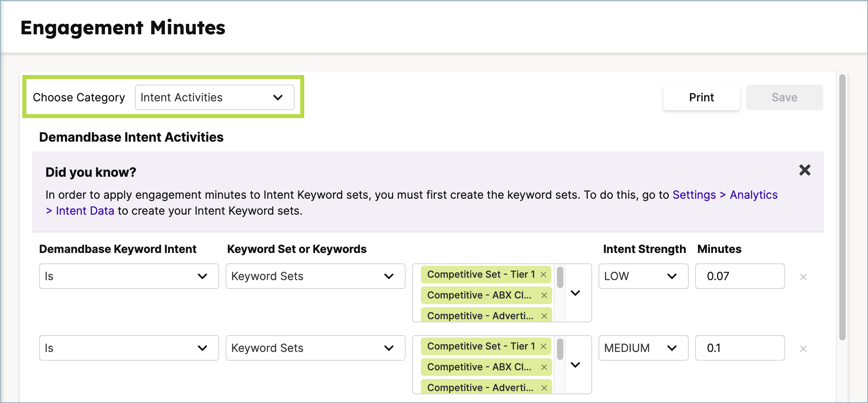The width and height of the screenshot is (868, 403).
Task: Open Keyword Sets dropdown in LOW row
Action: pos(315,276)
